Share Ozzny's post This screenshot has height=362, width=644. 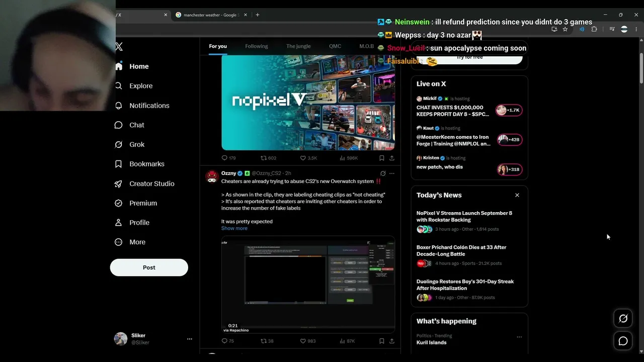pos(392,341)
